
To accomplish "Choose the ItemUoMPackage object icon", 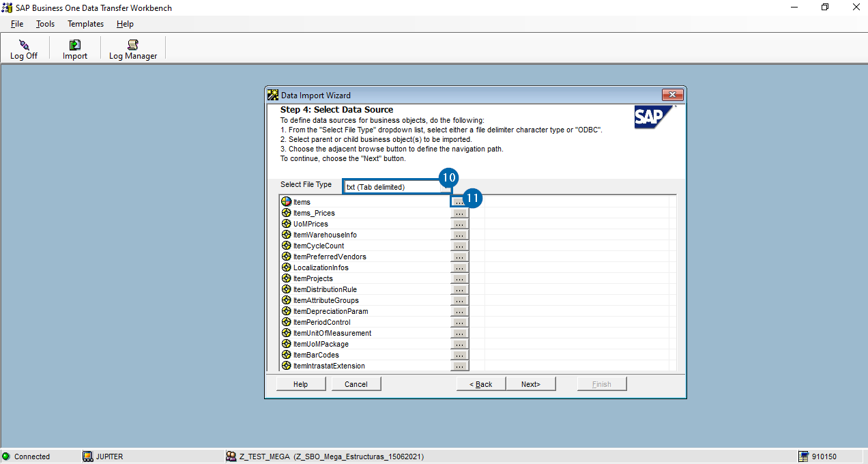I will coord(287,344).
